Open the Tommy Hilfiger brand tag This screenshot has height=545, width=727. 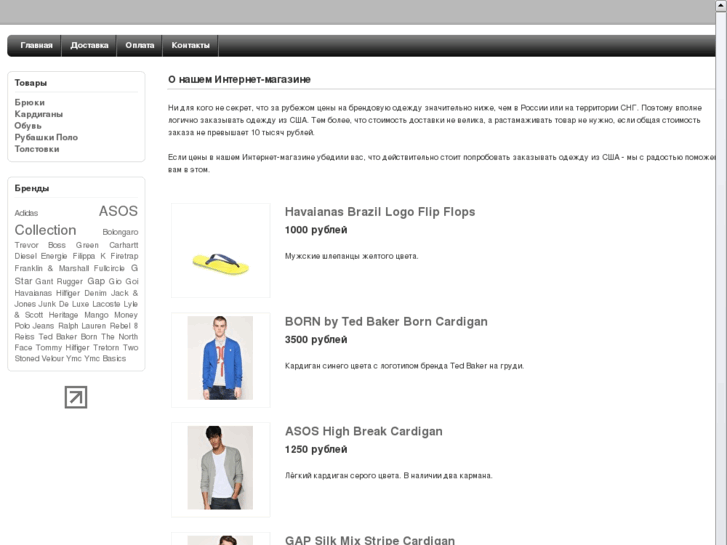coord(62,348)
